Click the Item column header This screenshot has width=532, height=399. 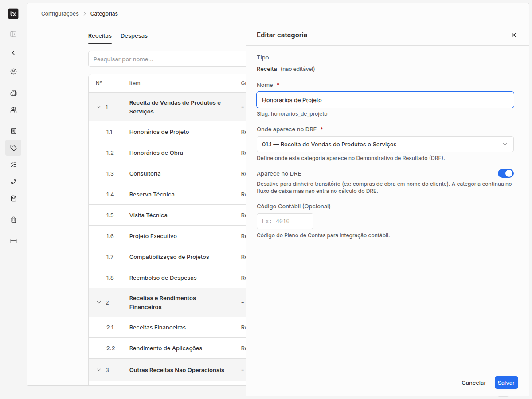click(x=135, y=83)
